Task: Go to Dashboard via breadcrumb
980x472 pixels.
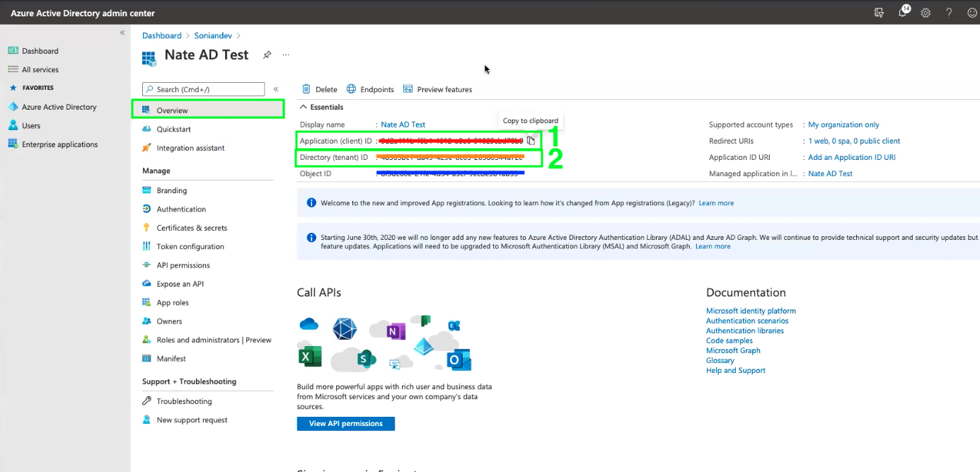Action: pos(162,35)
